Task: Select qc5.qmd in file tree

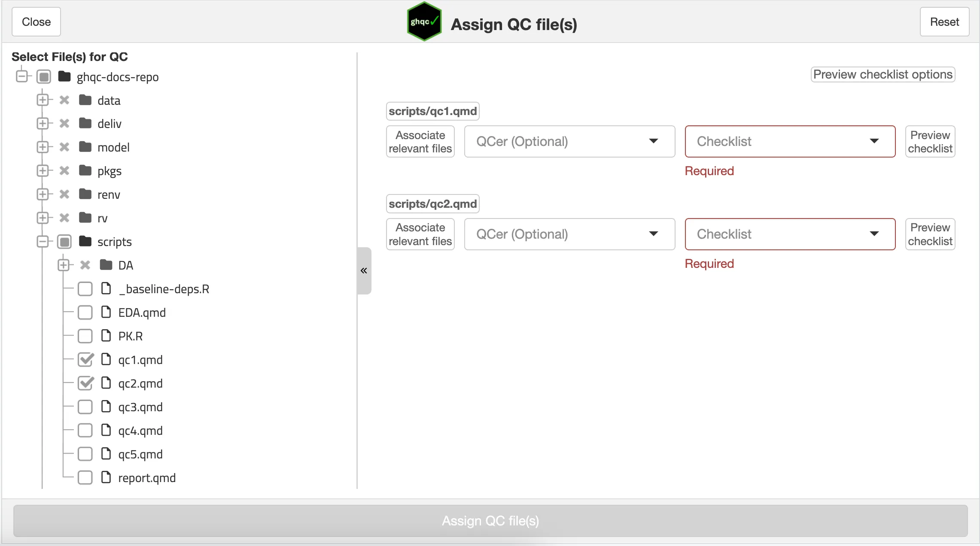Action: [140, 454]
